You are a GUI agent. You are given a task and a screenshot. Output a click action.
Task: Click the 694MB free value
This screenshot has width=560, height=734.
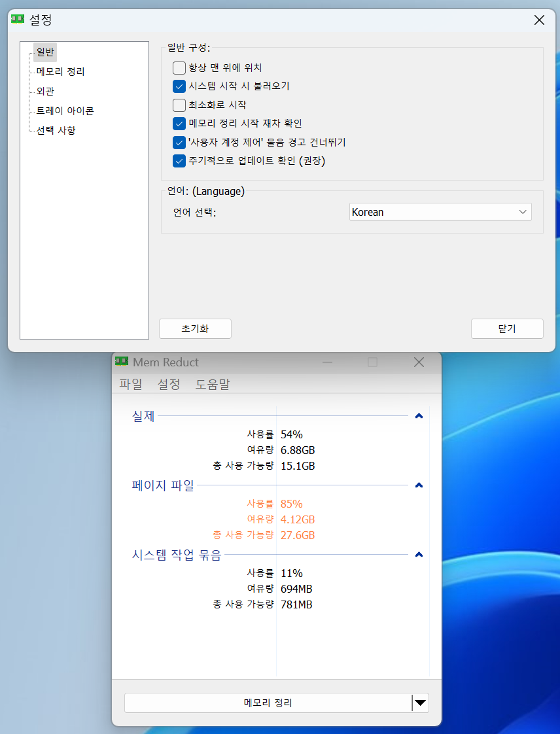pos(296,589)
